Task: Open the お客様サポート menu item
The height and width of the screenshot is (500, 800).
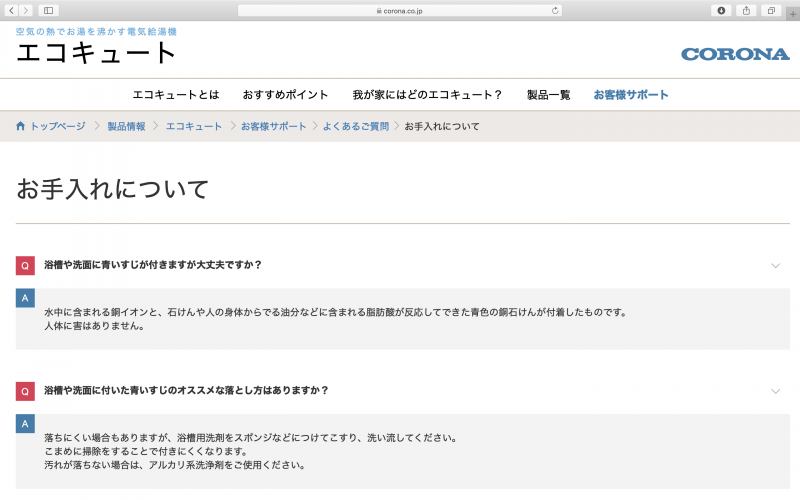Action: (x=631, y=95)
